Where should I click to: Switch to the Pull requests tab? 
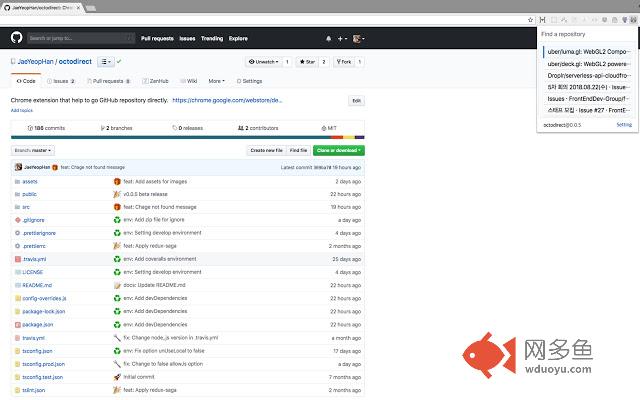click(x=109, y=81)
